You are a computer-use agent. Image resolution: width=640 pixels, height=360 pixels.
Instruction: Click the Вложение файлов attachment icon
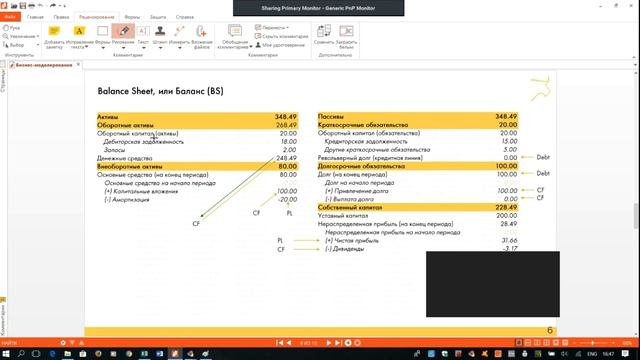202,31
